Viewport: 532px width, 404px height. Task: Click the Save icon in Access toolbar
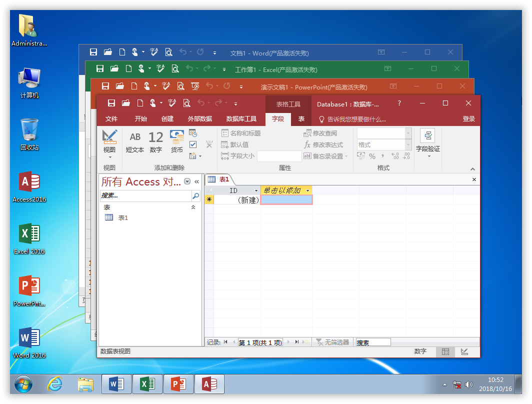point(111,103)
